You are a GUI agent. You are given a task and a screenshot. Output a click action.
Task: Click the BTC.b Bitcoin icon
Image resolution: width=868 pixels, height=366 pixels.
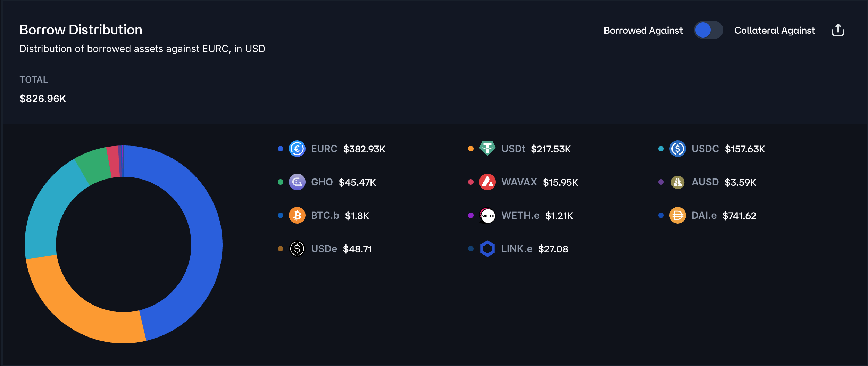click(x=297, y=216)
